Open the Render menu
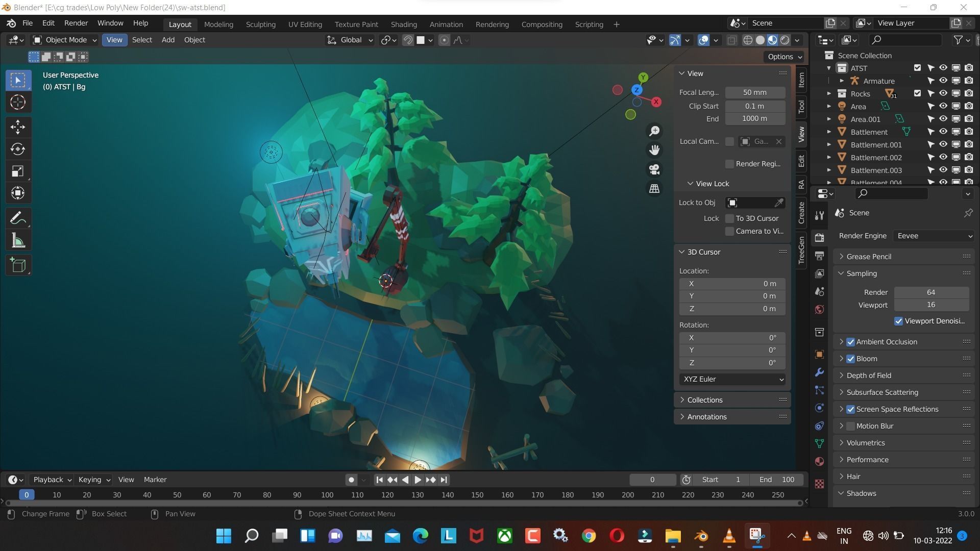 click(x=76, y=22)
